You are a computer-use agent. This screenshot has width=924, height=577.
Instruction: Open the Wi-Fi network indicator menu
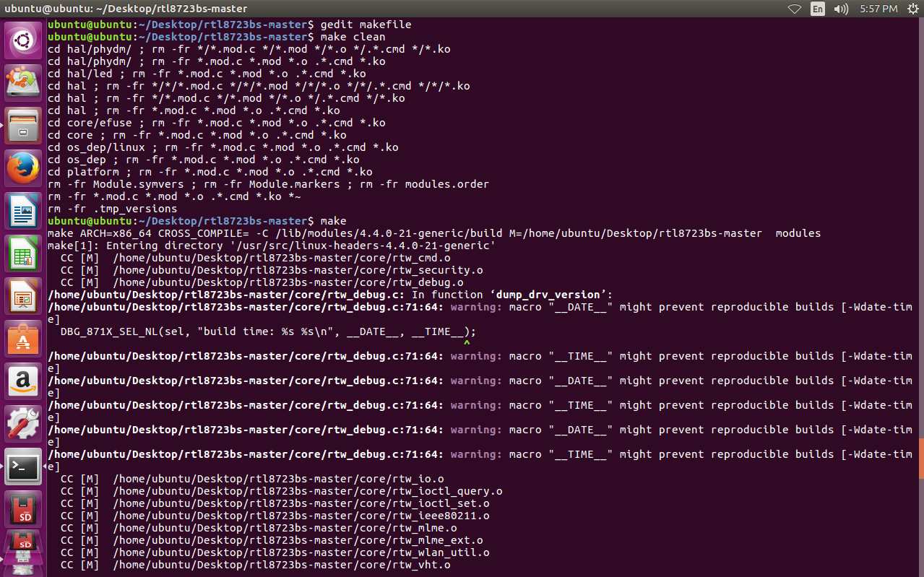point(795,9)
